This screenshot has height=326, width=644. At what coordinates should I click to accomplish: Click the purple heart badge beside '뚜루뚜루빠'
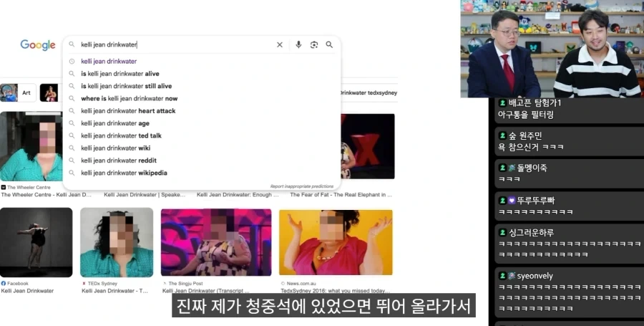coord(512,201)
